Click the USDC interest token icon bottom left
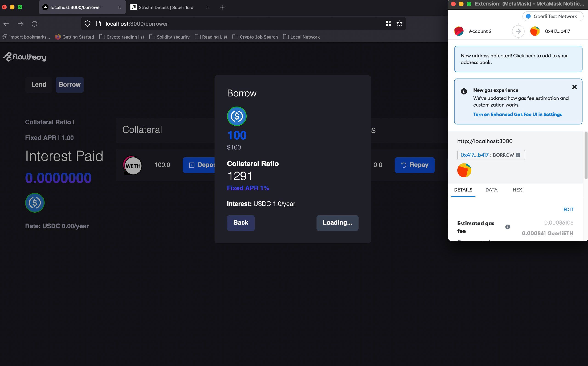 pos(35,202)
